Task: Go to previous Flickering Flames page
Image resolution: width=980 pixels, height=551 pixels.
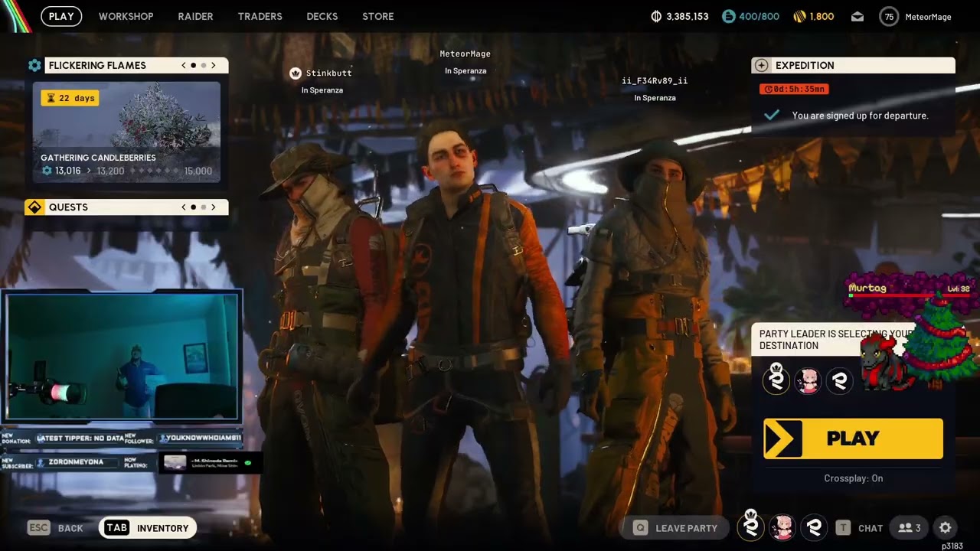Action: pos(184,65)
